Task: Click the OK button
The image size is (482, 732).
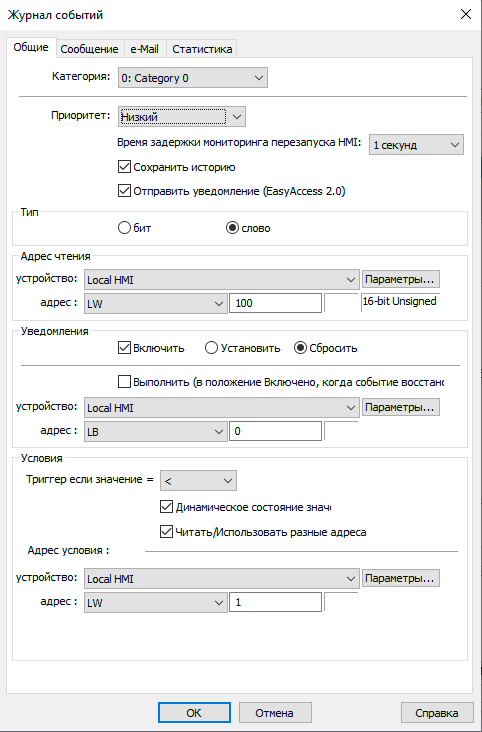Action: (194, 713)
